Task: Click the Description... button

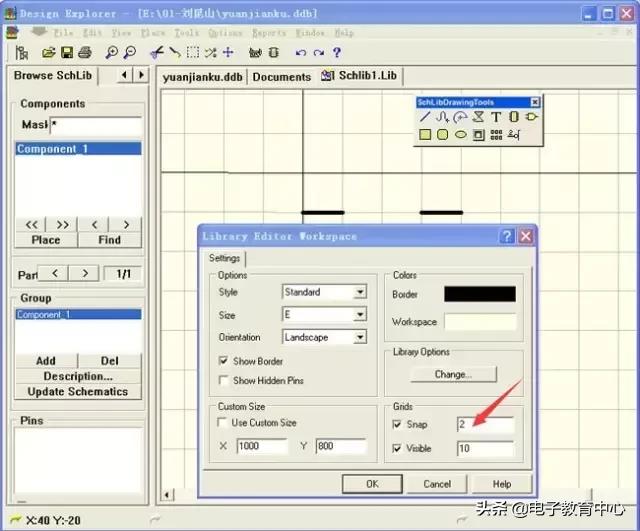Action: click(78, 376)
